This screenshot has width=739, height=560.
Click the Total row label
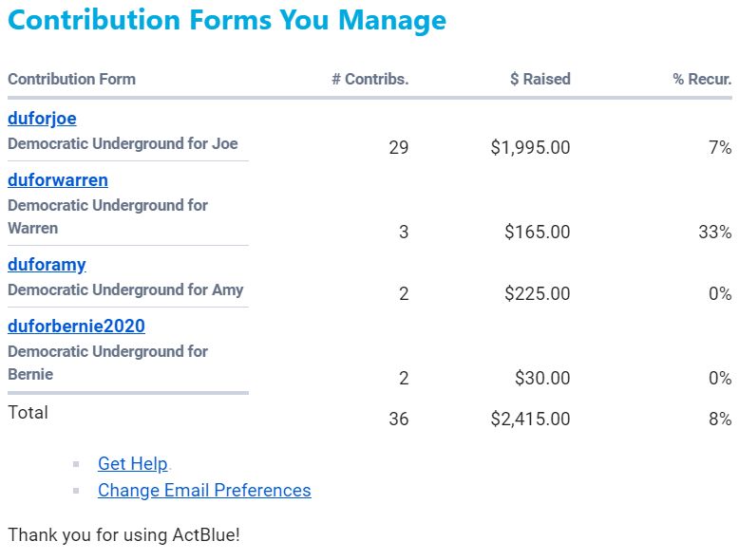[x=28, y=413]
